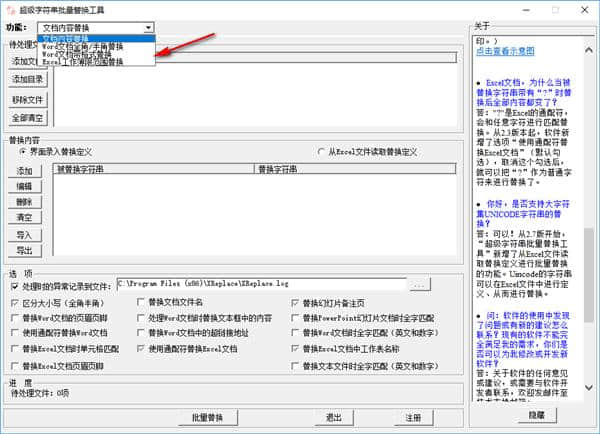Viewport: 600px width, 434px height.
Task: Click the 添加 replacement button
Action: (x=24, y=171)
